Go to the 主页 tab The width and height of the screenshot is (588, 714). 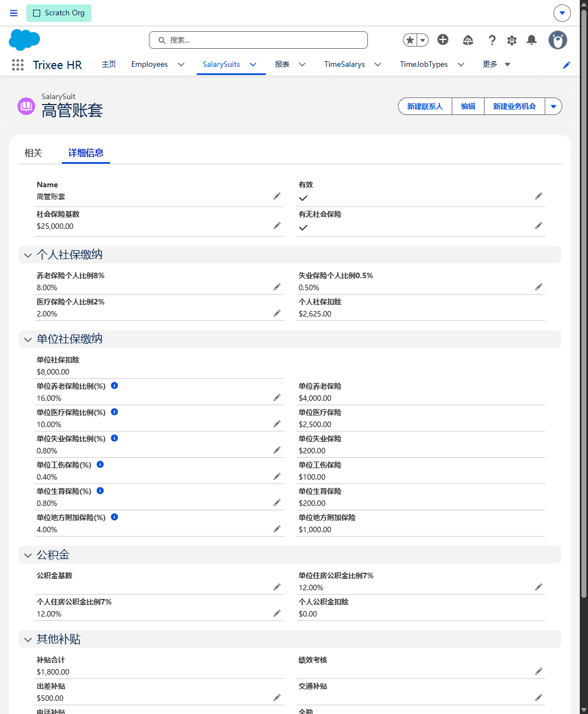click(109, 65)
